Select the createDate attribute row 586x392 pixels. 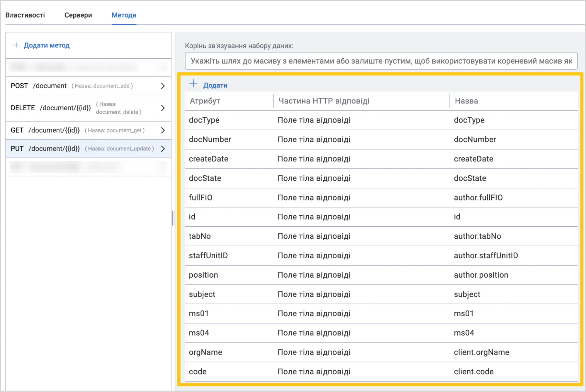pyautogui.click(x=381, y=159)
